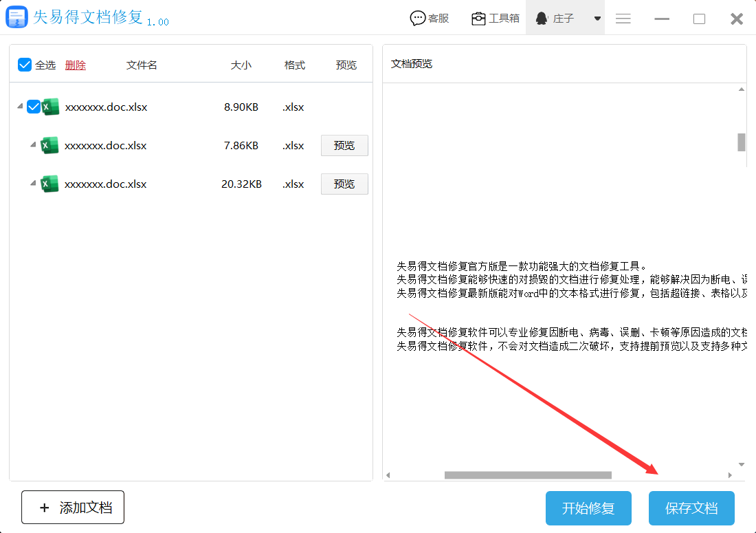The image size is (756, 533).
Task: Click the 预览 column header
Action: click(346, 65)
